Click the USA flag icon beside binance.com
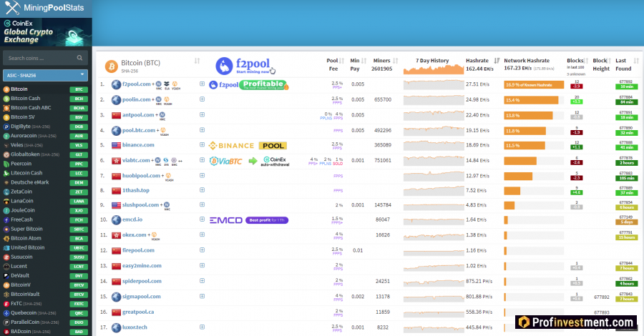Screen dimensions: 644x336 116,145
